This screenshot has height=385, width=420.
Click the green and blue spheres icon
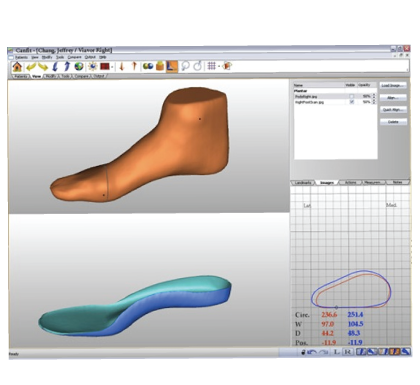148,66
